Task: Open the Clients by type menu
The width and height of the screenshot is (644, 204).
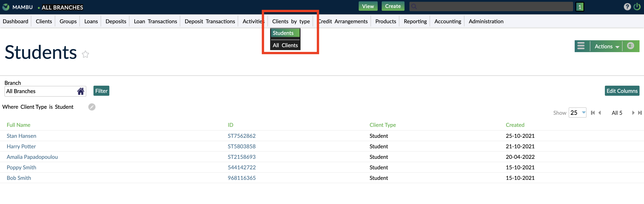Action: point(290,21)
